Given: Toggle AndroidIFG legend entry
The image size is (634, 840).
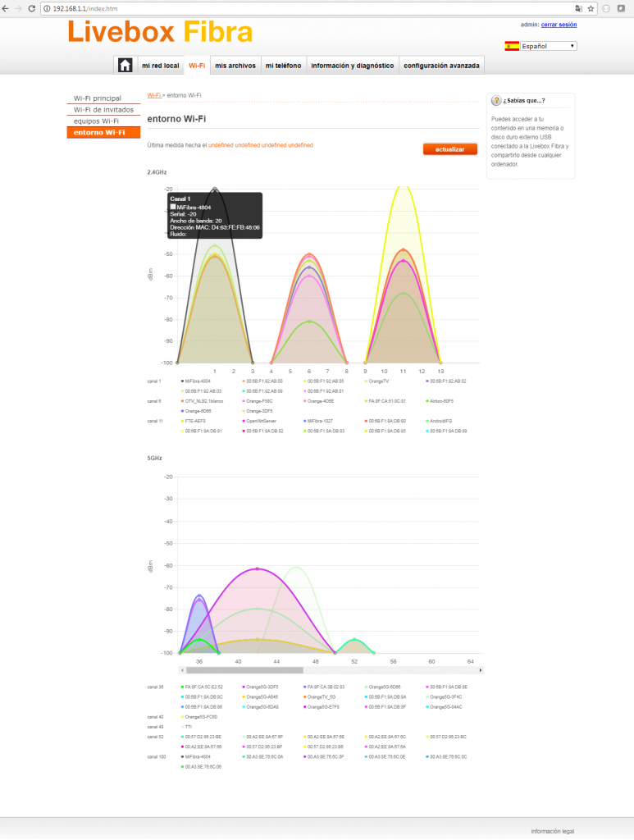Looking at the screenshot, I should pyautogui.click(x=439, y=421).
